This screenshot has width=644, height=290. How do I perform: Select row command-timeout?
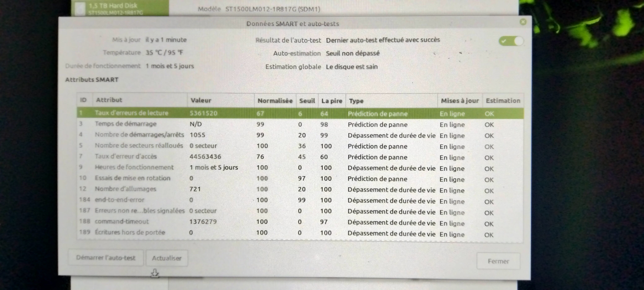(300, 222)
